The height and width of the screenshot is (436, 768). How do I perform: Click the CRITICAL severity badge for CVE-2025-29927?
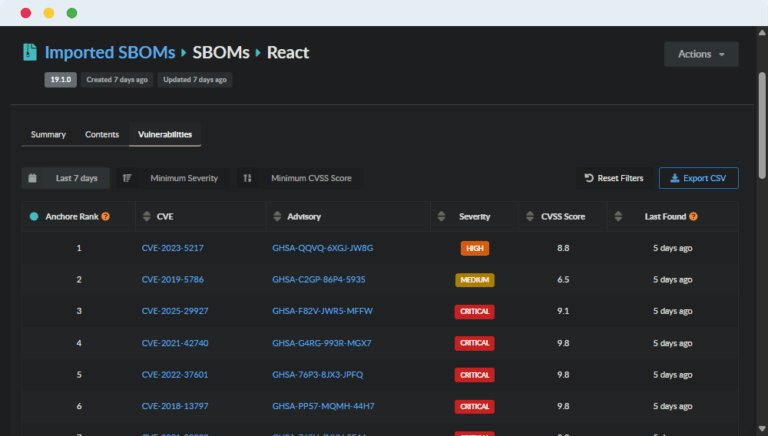click(474, 311)
